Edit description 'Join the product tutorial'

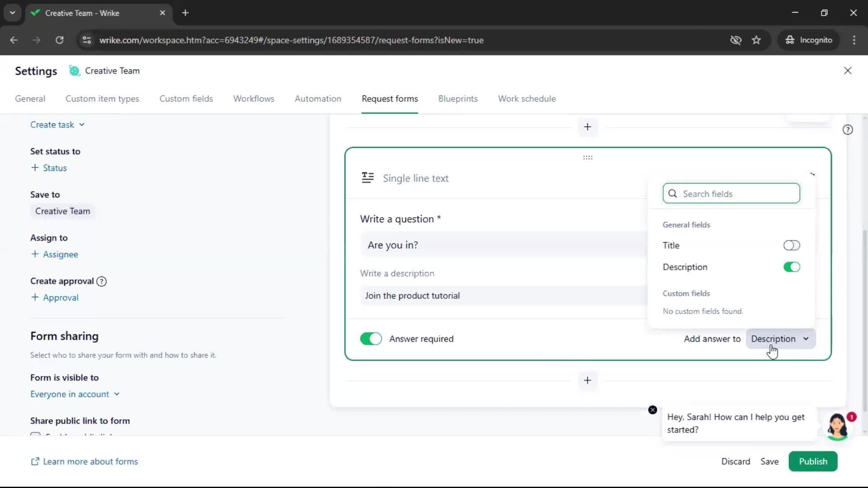click(x=504, y=296)
